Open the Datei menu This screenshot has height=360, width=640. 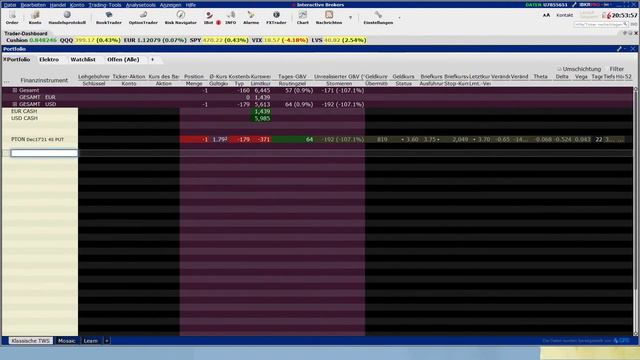click(10, 5)
